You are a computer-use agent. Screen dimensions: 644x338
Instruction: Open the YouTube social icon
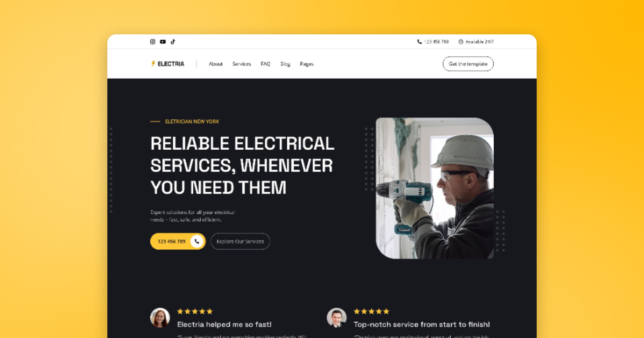click(x=163, y=42)
